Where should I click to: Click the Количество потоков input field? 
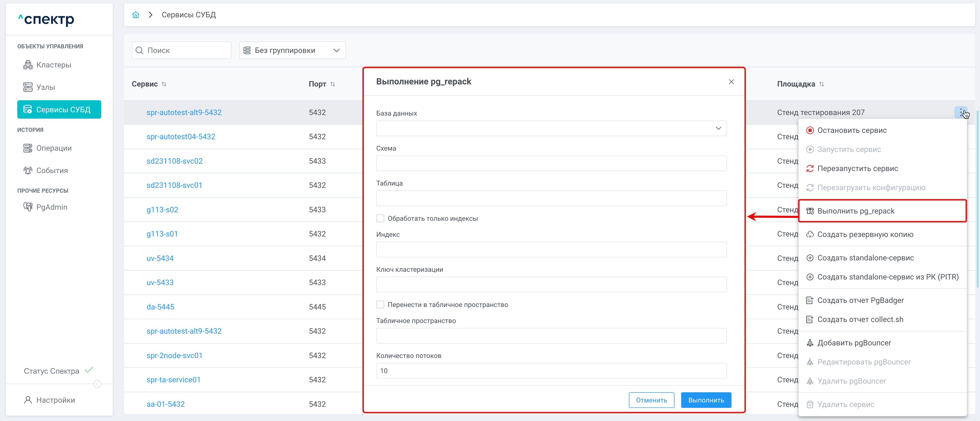(x=551, y=371)
